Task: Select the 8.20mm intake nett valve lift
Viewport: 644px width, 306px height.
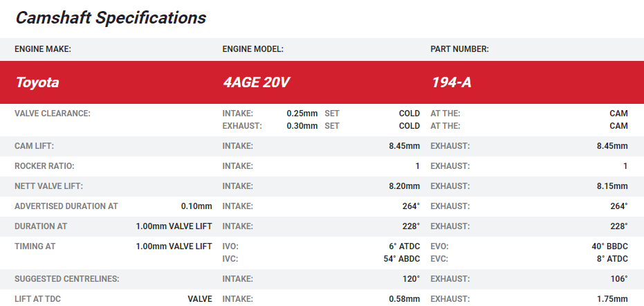Action: point(404,186)
